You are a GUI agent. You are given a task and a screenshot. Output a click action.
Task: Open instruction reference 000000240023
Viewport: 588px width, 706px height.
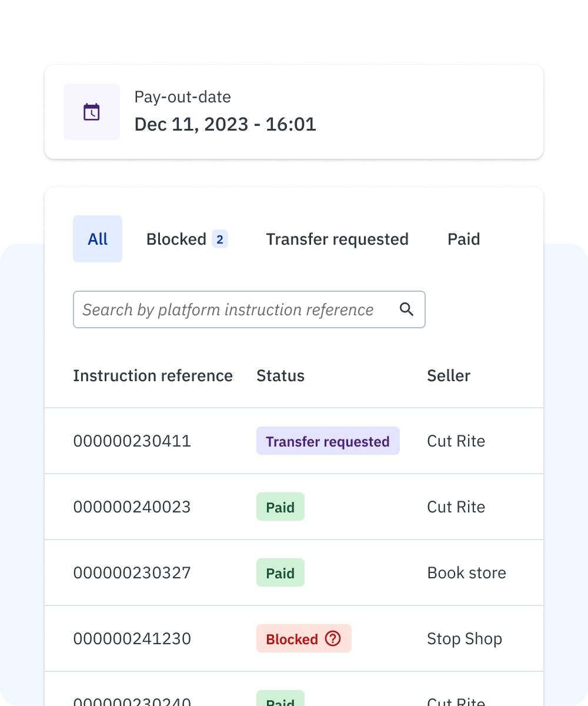click(132, 507)
